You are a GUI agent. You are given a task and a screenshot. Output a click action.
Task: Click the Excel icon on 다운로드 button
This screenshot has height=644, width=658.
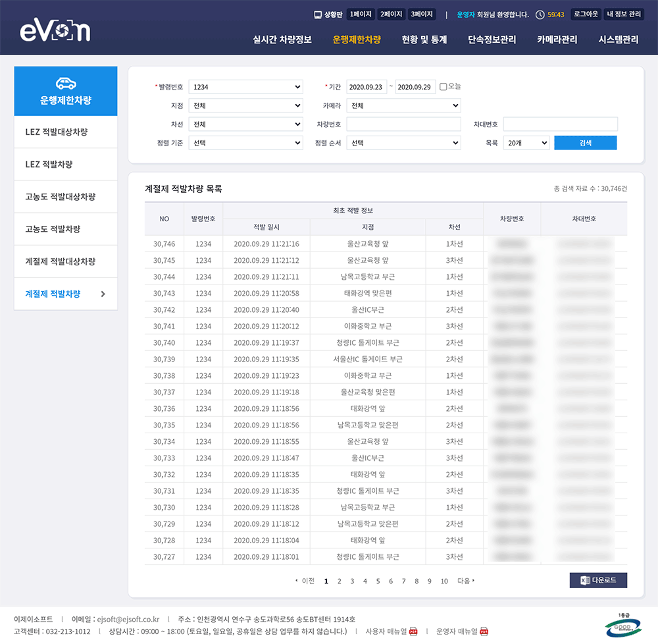pos(584,580)
